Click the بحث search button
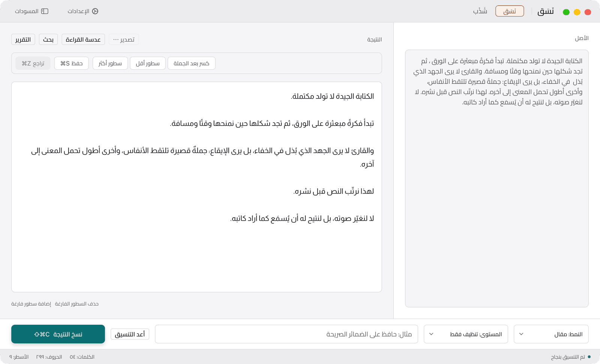600x364 pixels. pyautogui.click(x=48, y=39)
